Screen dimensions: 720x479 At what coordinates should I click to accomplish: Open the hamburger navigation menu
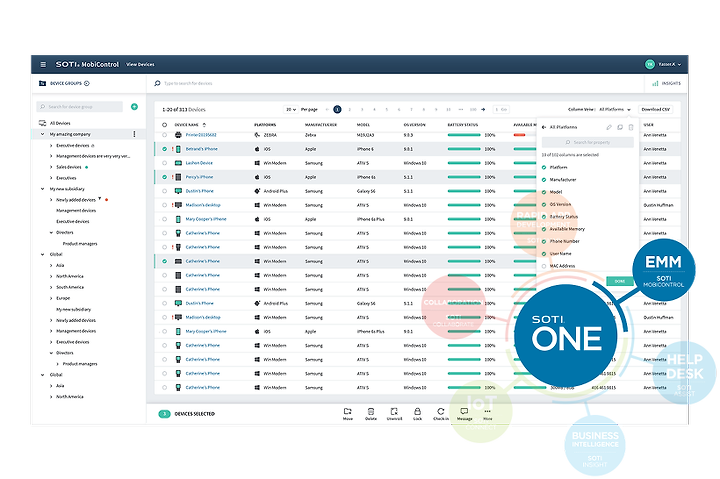43,65
